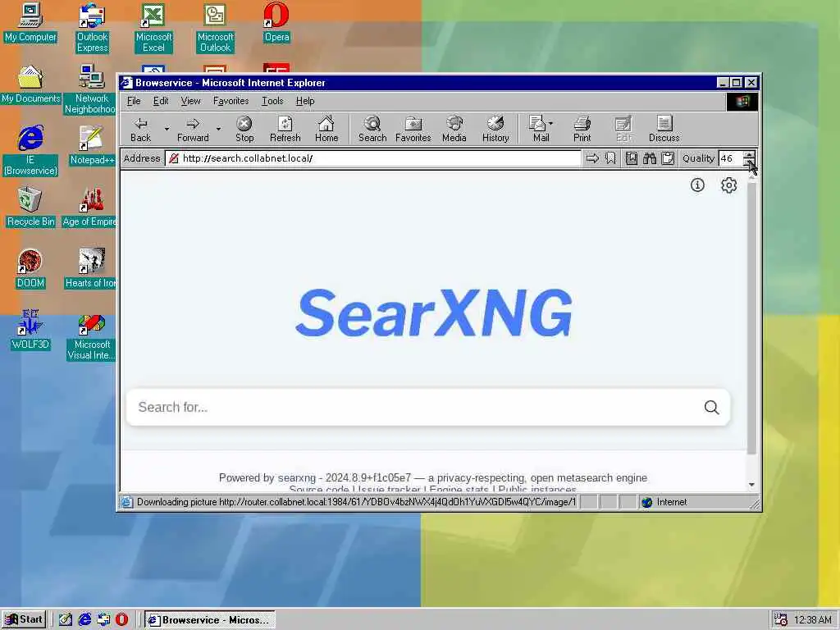Click the bookmark book icon beside binoculars

[632, 158]
